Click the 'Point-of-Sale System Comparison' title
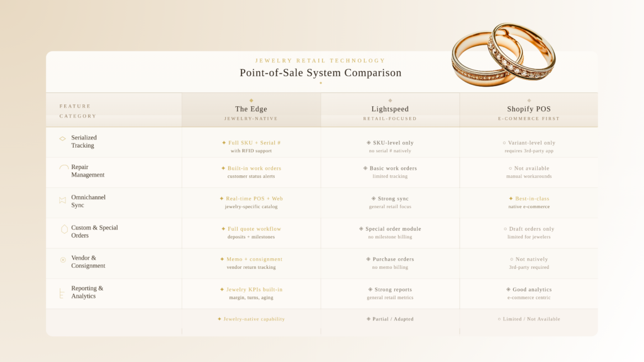The image size is (644, 362). pyautogui.click(x=320, y=73)
